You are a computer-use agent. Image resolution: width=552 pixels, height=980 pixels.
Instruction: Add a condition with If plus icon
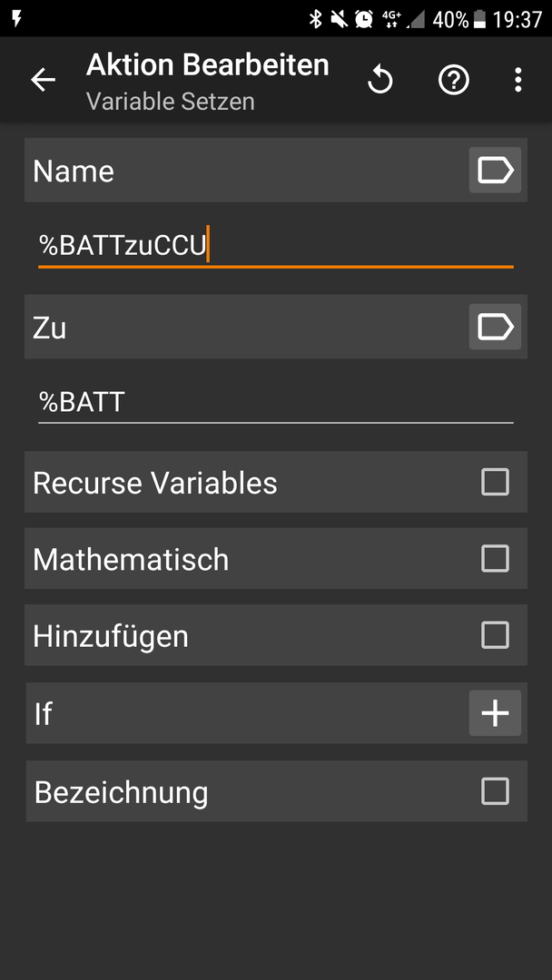(x=495, y=713)
